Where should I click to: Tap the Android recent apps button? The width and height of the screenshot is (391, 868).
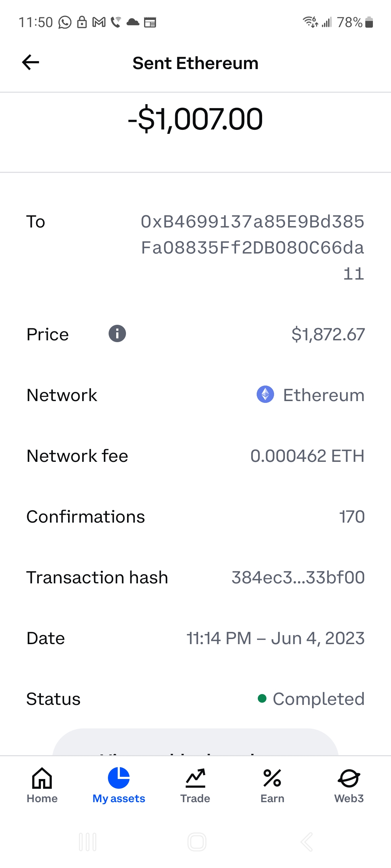pyautogui.click(x=88, y=842)
